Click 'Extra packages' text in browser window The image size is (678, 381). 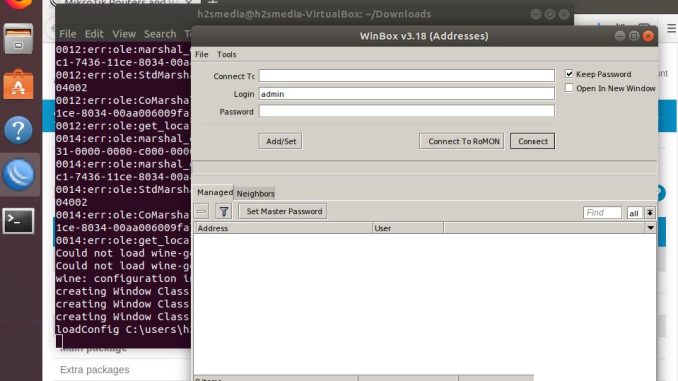coord(95,370)
